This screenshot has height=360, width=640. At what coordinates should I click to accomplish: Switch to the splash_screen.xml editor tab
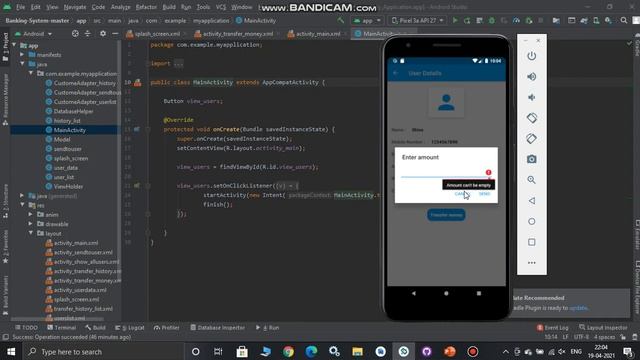pyautogui.click(x=157, y=34)
